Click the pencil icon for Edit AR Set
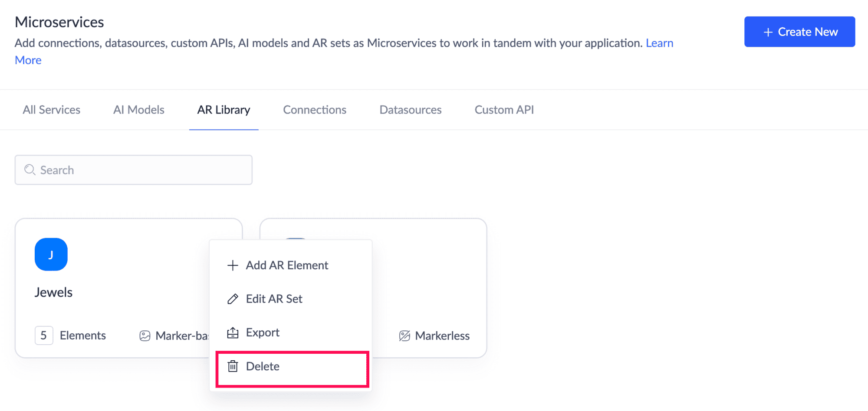868x411 pixels. pyautogui.click(x=233, y=299)
